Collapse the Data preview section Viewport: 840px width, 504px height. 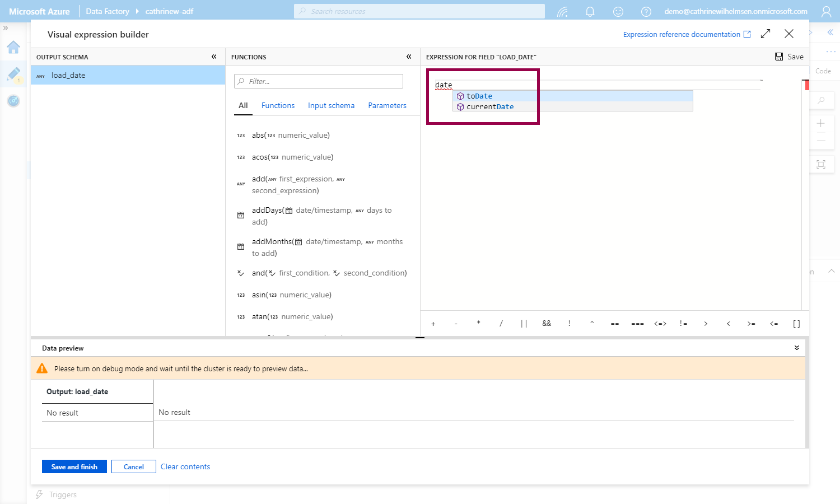point(796,348)
